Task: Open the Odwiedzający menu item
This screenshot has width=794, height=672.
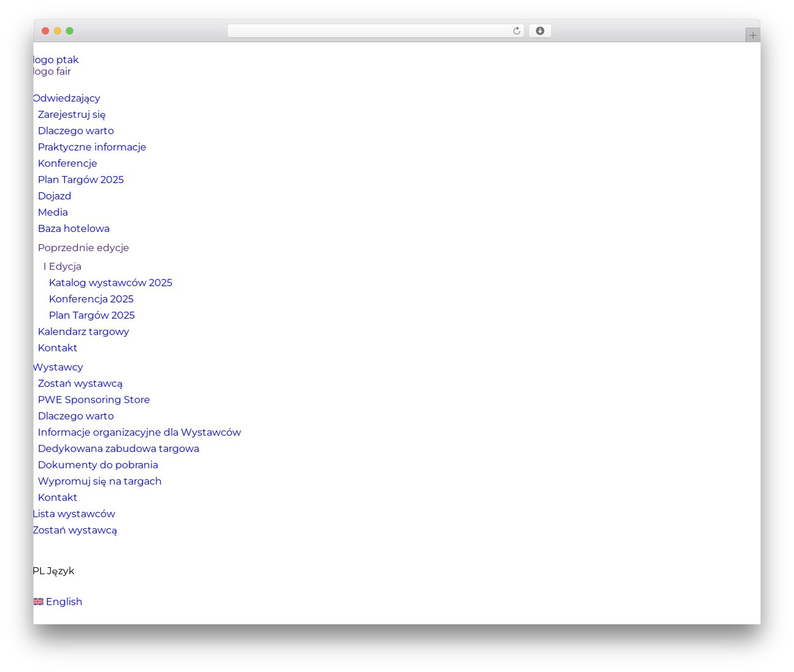Action: pyautogui.click(x=66, y=98)
